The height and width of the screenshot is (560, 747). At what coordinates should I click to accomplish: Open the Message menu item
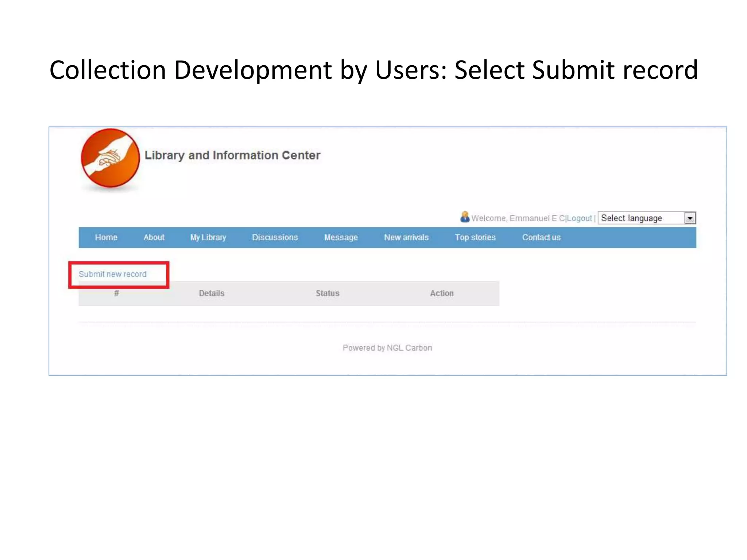point(341,237)
